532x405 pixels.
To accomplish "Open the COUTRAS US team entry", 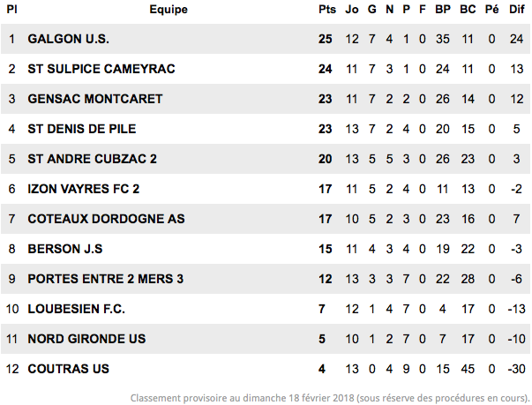I will [x=68, y=369].
